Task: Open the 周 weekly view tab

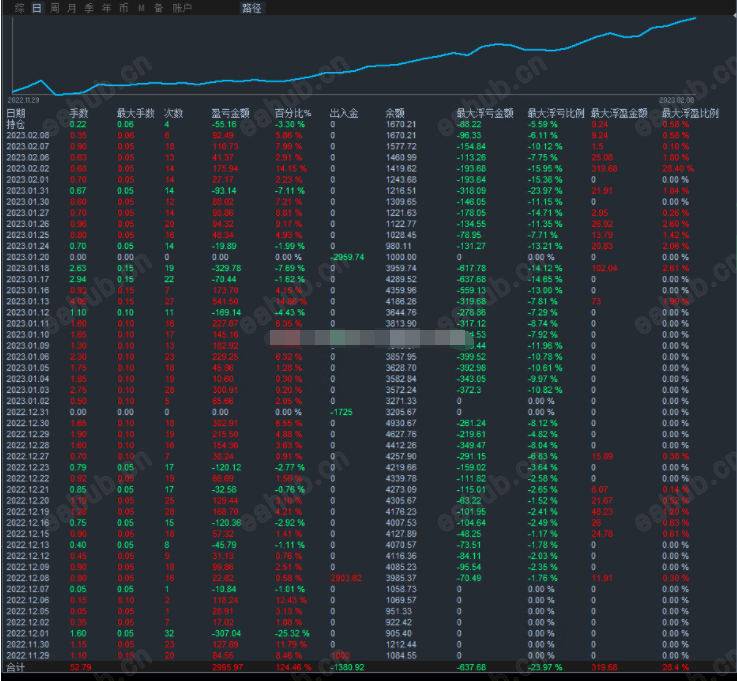Action: (x=55, y=8)
